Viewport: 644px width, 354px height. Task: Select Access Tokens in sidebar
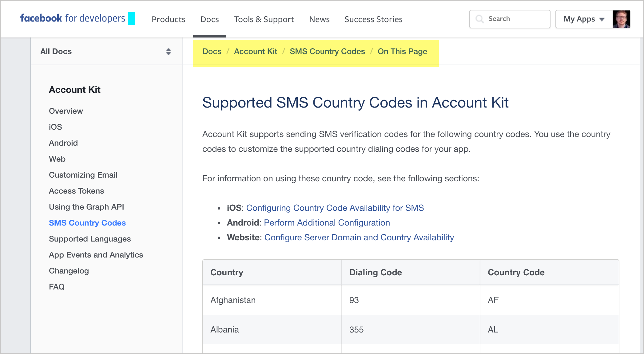coord(77,191)
